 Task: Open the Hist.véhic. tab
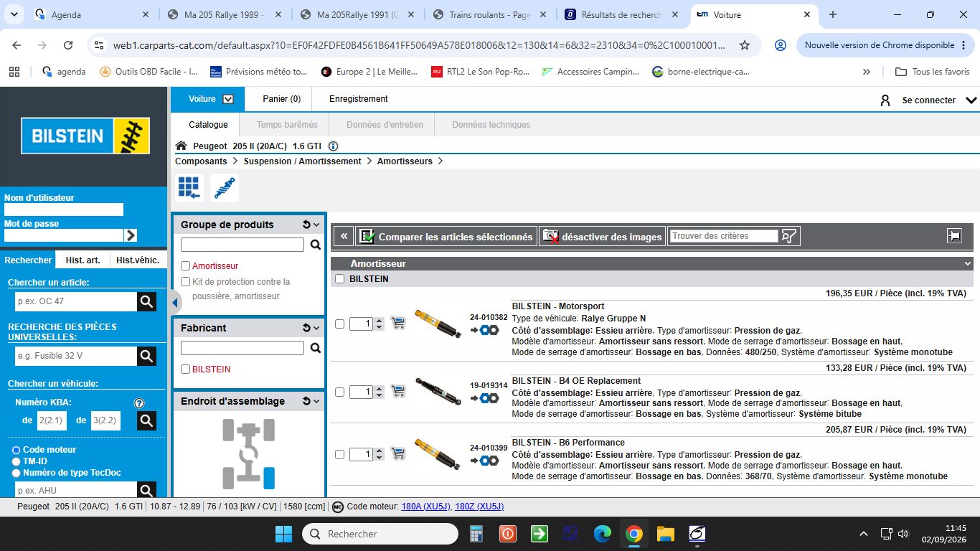pyautogui.click(x=138, y=260)
